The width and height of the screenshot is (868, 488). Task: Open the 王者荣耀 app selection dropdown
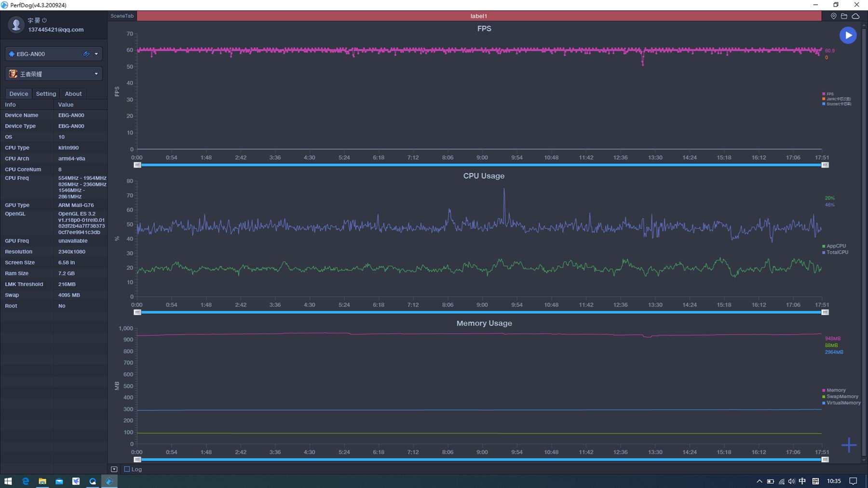96,74
